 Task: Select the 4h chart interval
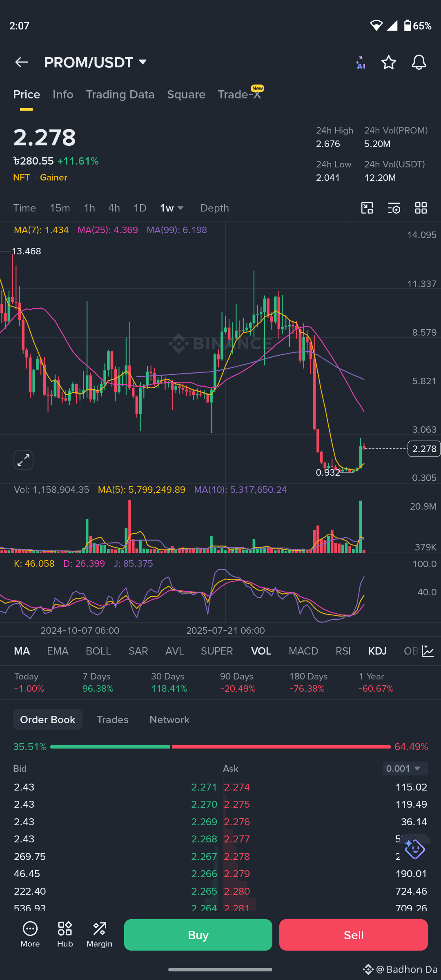(x=114, y=208)
